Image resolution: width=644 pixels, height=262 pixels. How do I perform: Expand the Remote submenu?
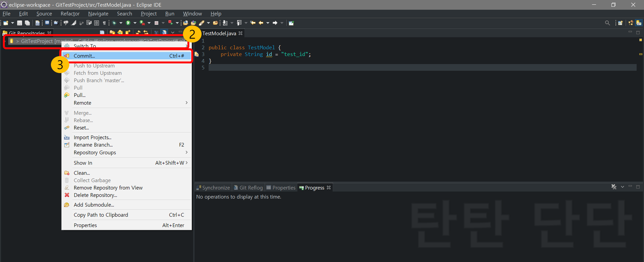click(127, 103)
